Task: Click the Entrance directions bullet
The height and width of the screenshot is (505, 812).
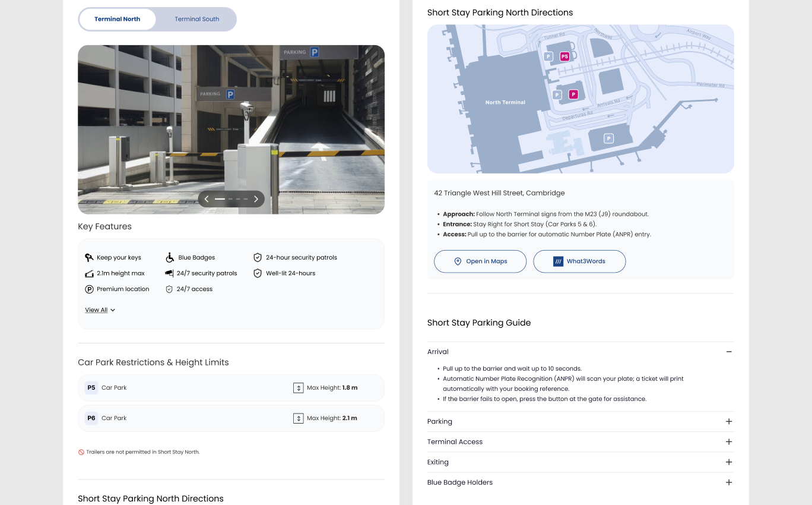Action: click(x=519, y=224)
